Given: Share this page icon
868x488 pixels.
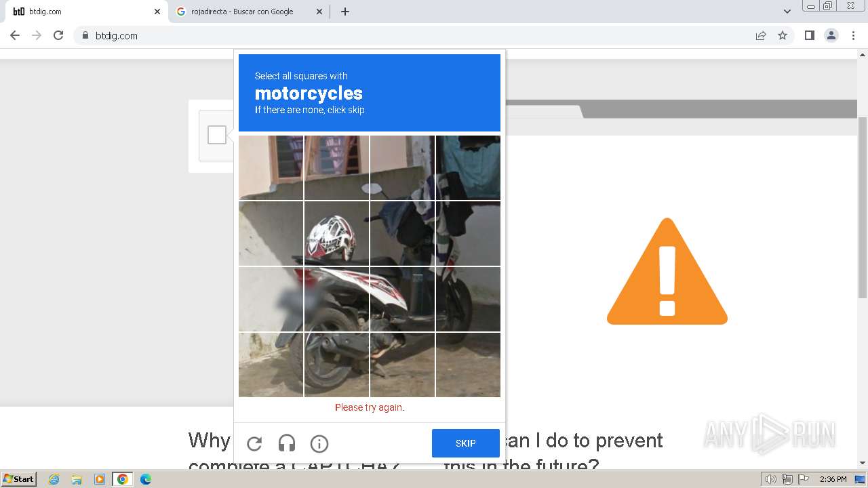Looking at the screenshot, I should (761, 35).
